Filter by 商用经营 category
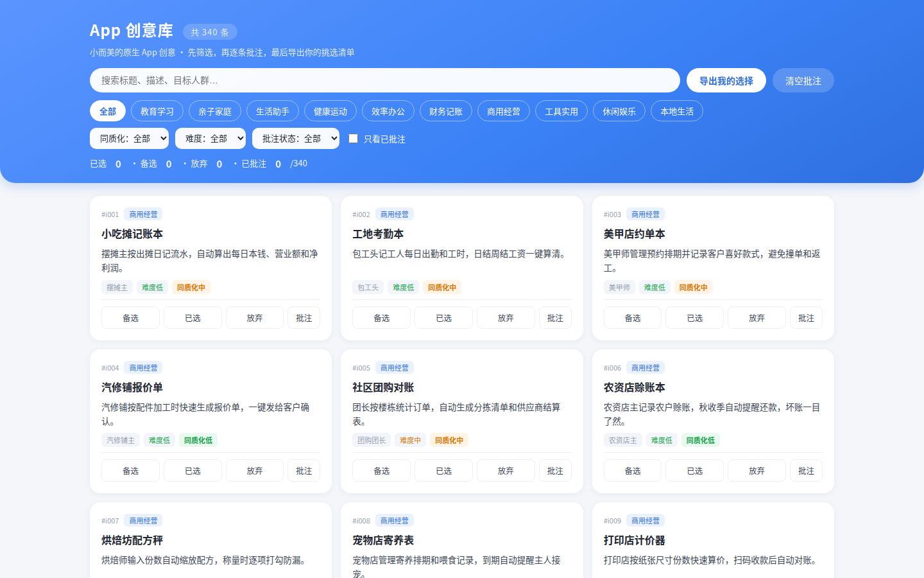924x578 pixels. tap(504, 111)
